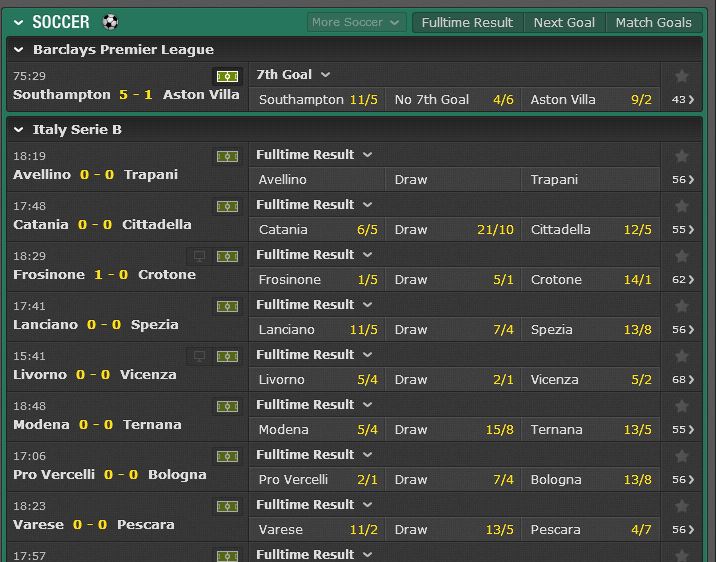Select Aston Villa 9/2 for 7th goal

591,100
